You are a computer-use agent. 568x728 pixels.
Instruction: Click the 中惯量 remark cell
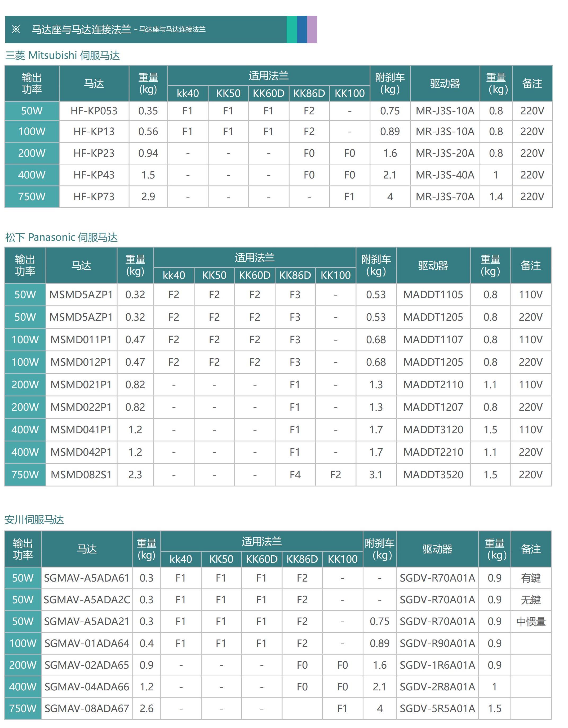click(x=531, y=621)
